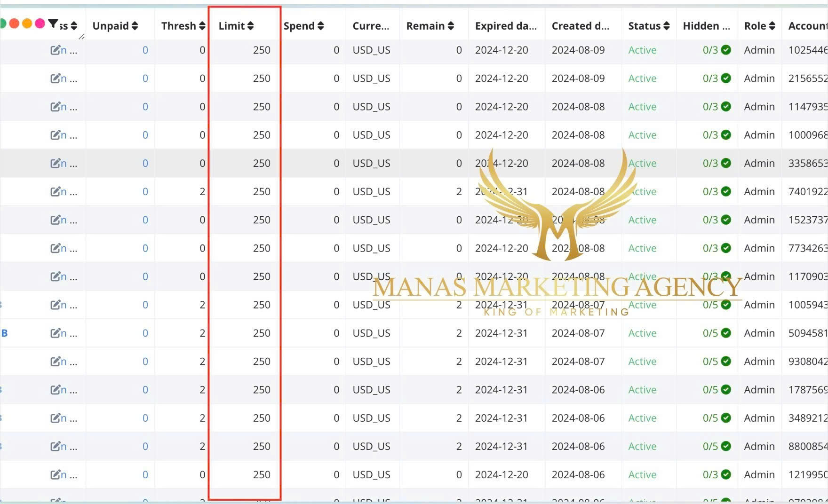Select the pink color dot
Viewport: 828px width, 504px height.
coord(40,24)
